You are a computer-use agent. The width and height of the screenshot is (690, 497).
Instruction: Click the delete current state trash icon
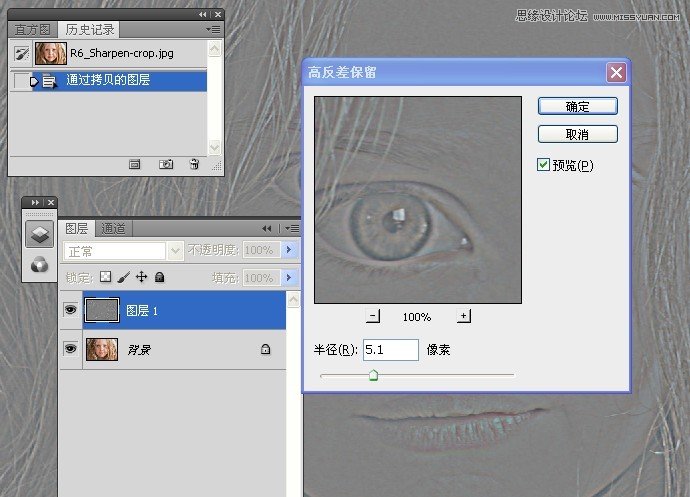point(194,164)
